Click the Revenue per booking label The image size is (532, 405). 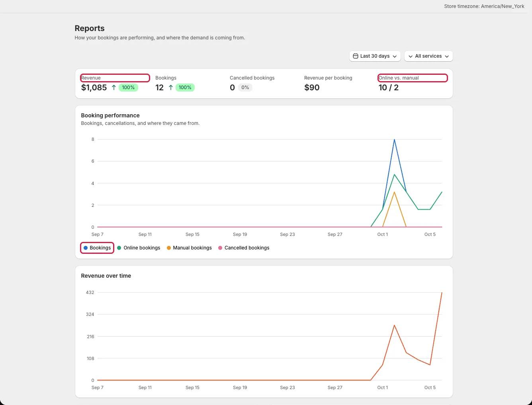pyautogui.click(x=328, y=78)
